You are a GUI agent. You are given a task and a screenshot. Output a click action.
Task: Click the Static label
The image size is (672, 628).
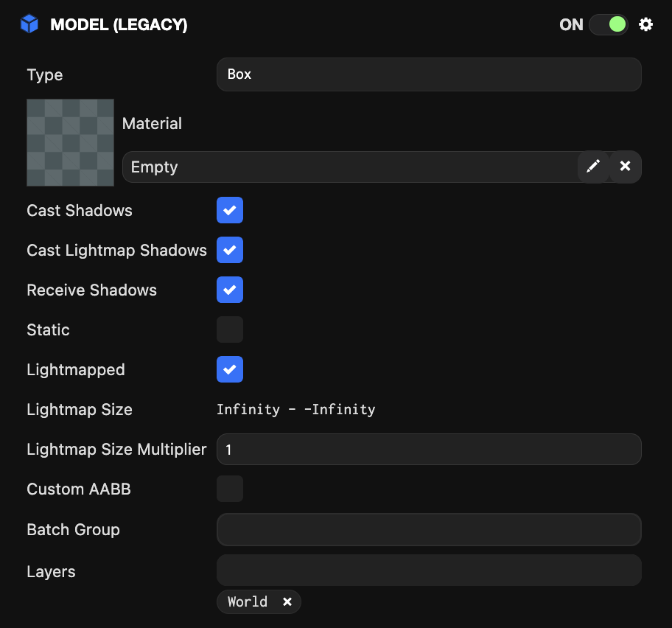point(48,330)
